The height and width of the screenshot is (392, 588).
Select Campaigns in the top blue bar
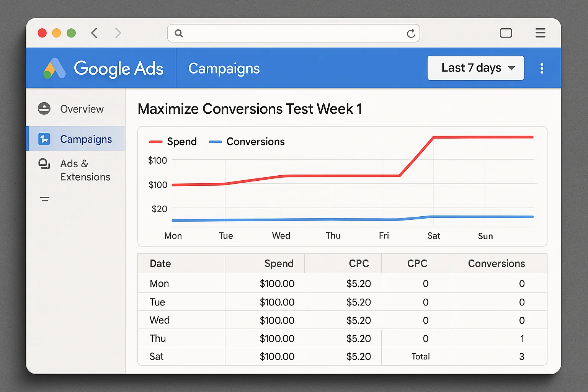[x=224, y=69]
